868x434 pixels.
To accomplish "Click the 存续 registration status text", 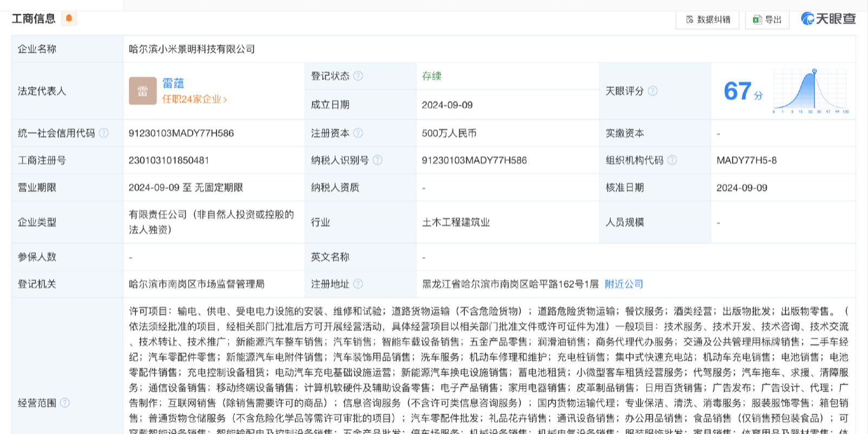I will pyautogui.click(x=432, y=76).
